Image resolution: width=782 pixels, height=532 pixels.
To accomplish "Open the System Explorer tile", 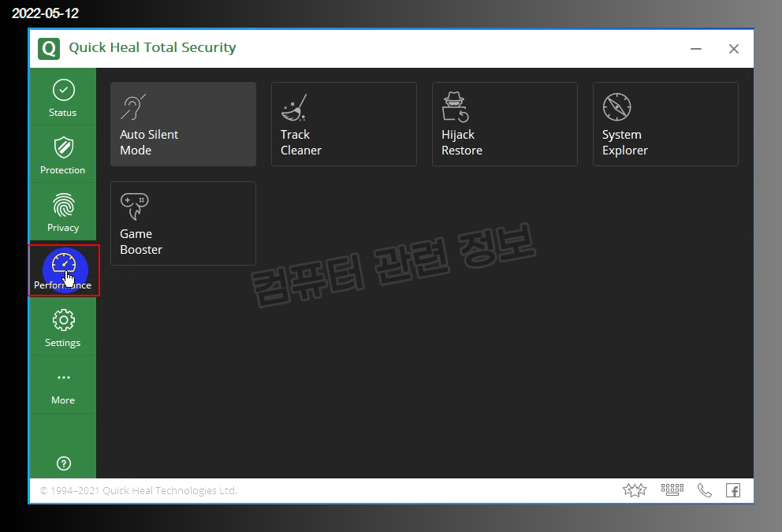I will (x=665, y=125).
